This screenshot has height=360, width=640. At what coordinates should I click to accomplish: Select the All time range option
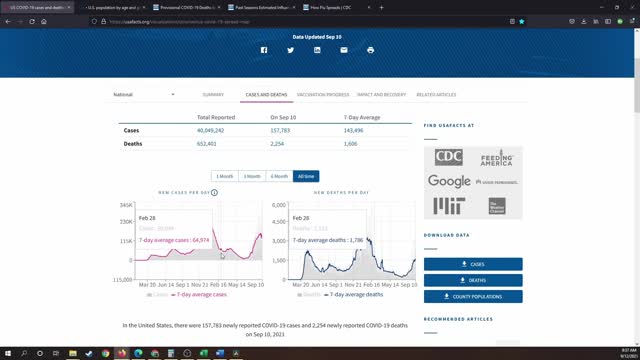306,176
